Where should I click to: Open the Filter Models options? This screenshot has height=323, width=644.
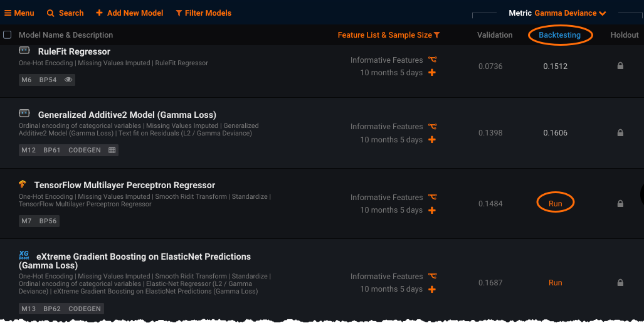pos(203,13)
